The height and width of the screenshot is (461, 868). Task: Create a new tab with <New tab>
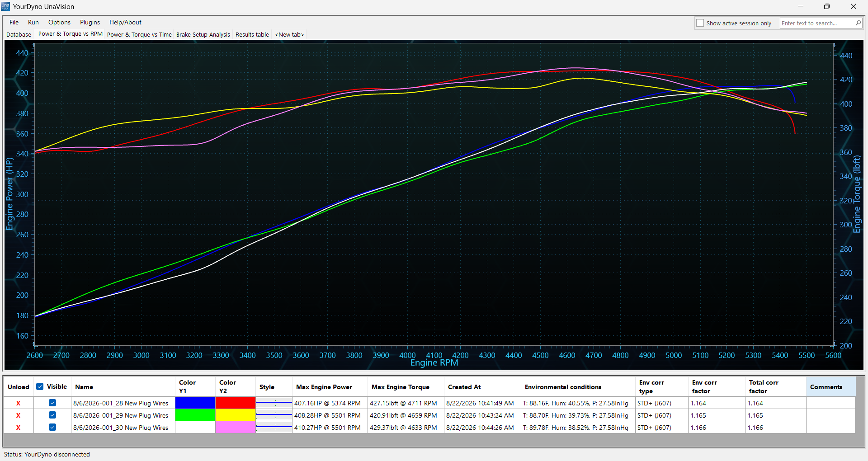tap(289, 34)
